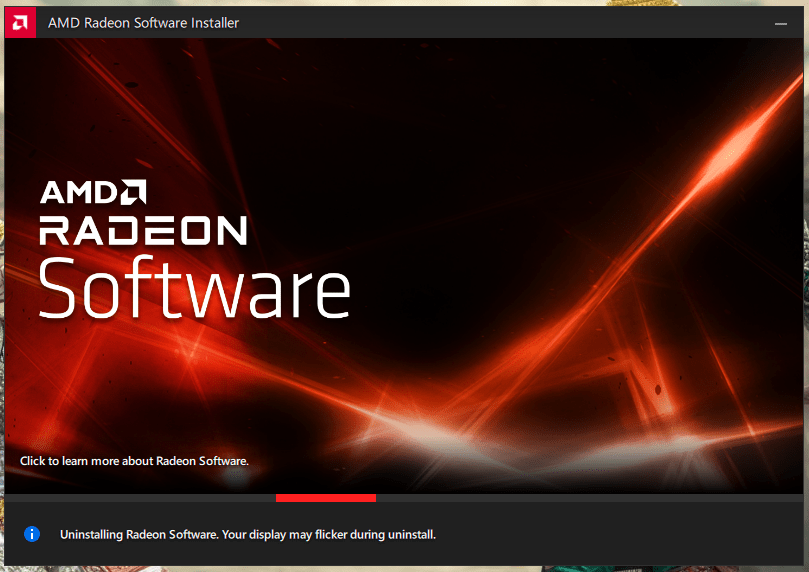Click the AMD logo icon in title bar
The width and height of the screenshot is (809, 572).
[20, 23]
